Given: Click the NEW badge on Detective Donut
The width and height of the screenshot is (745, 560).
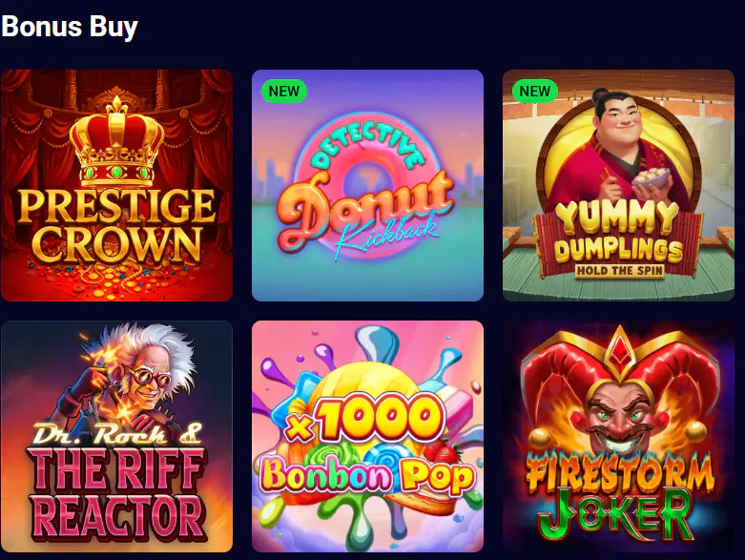Looking at the screenshot, I should 284,91.
